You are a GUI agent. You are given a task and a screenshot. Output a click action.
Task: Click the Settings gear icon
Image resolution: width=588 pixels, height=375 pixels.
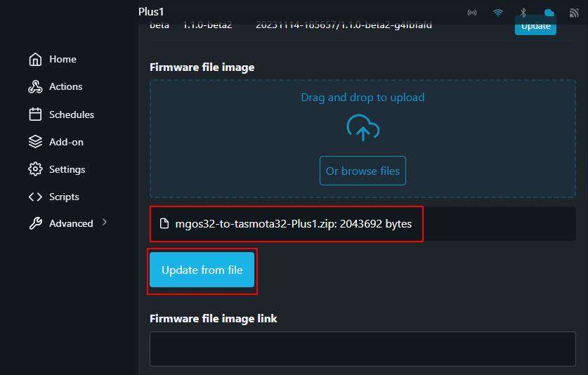point(35,169)
